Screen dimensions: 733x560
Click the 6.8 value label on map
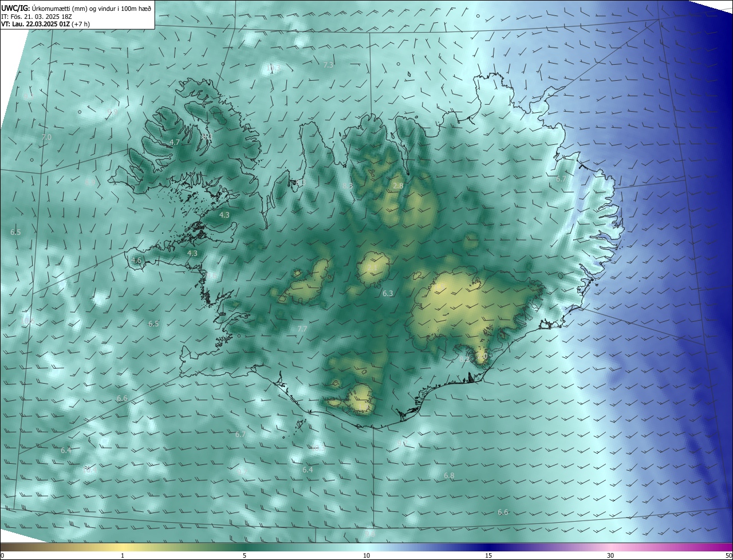click(x=449, y=476)
